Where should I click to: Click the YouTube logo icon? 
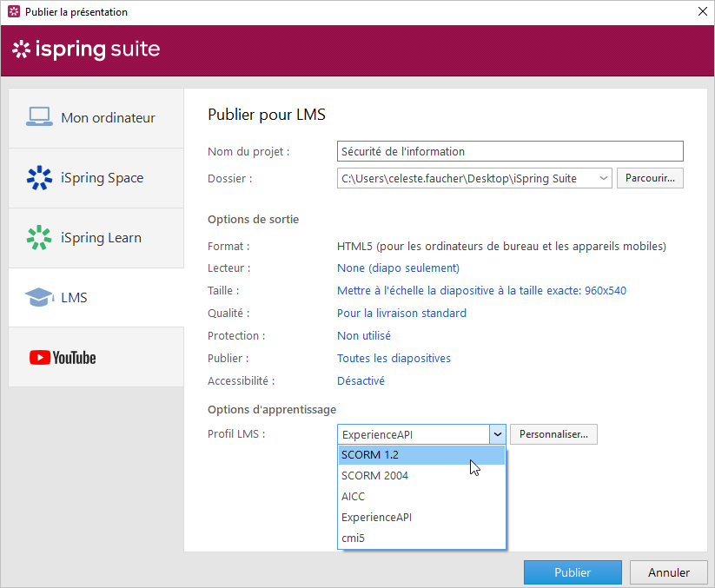click(x=63, y=358)
